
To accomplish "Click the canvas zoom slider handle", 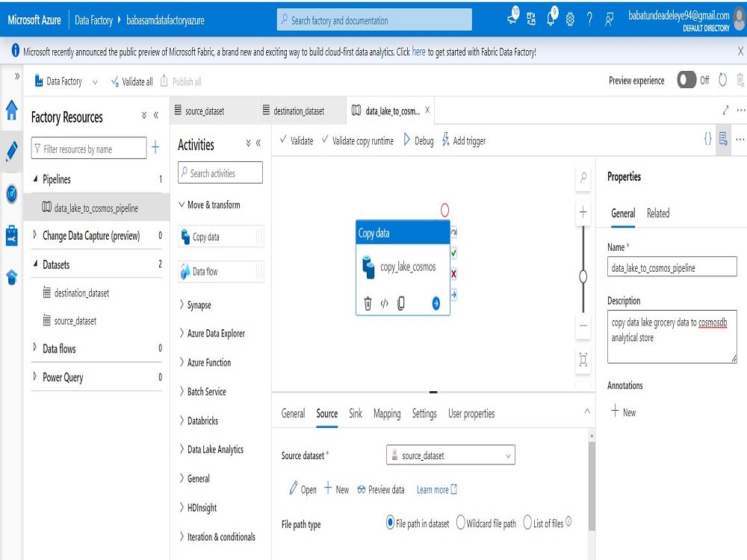I will pos(583,276).
